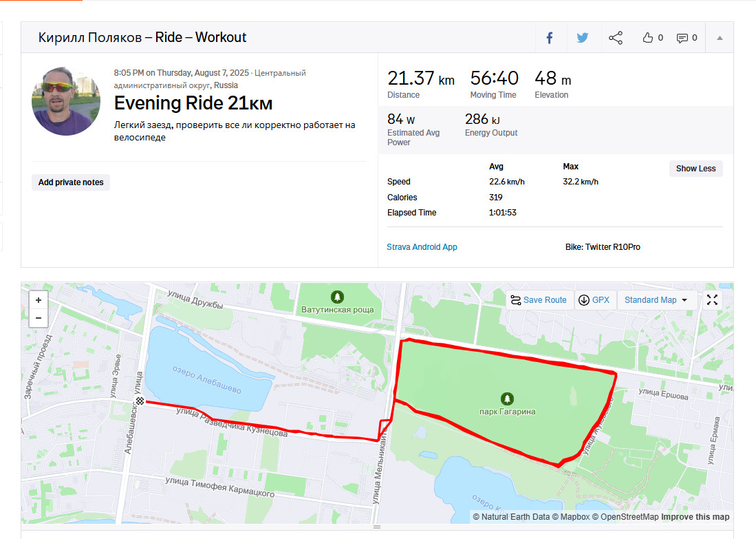756x539 pixels.
Task: Open the Strava Android App link
Action: [x=422, y=246]
